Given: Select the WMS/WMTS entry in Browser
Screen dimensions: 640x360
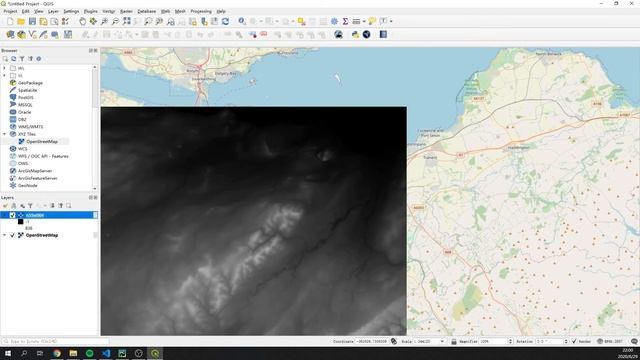Looking at the screenshot, I should coord(30,127).
